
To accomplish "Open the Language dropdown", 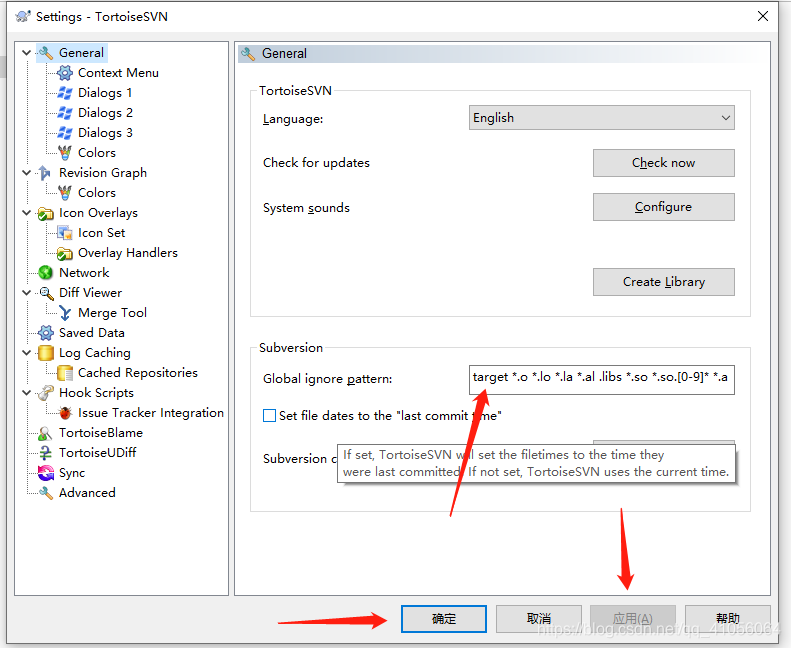I will pyautogui.click(x=601, y=117).
